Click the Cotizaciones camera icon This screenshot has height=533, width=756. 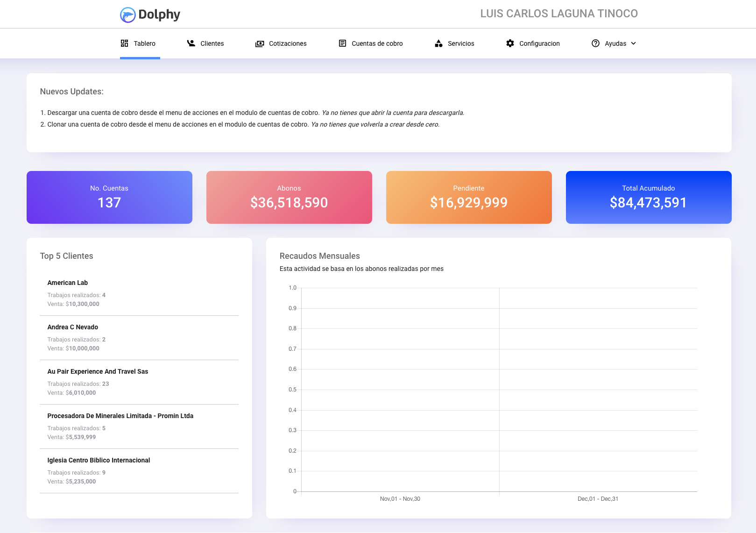point(260,43)
